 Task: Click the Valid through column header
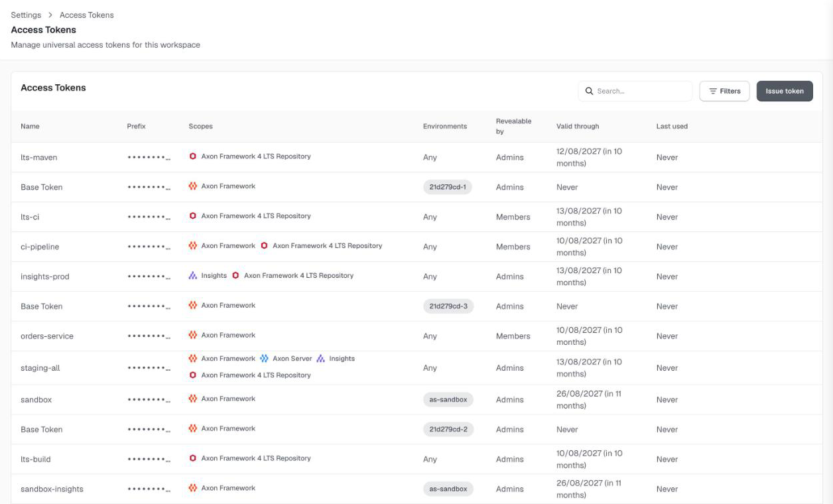578,126
